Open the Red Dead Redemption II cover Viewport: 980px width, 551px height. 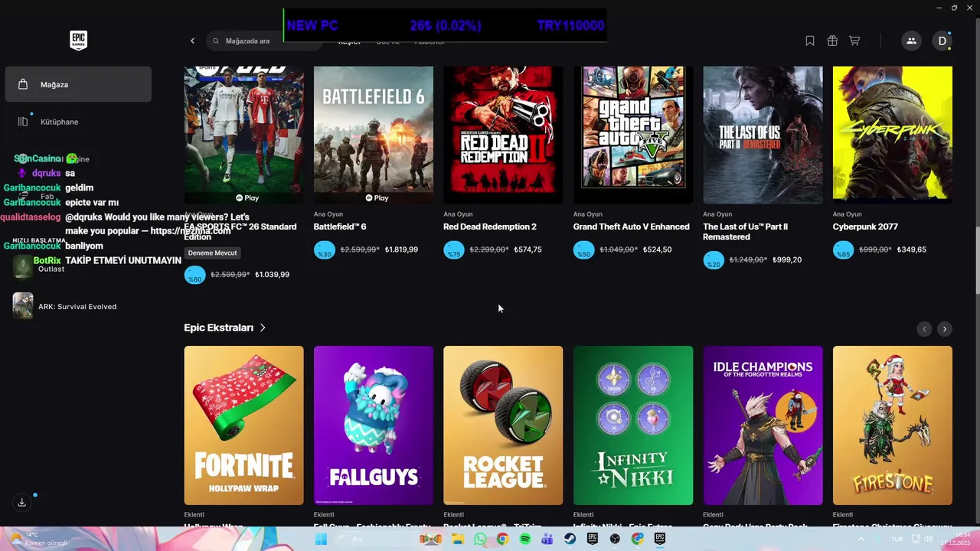coord(503,135)
